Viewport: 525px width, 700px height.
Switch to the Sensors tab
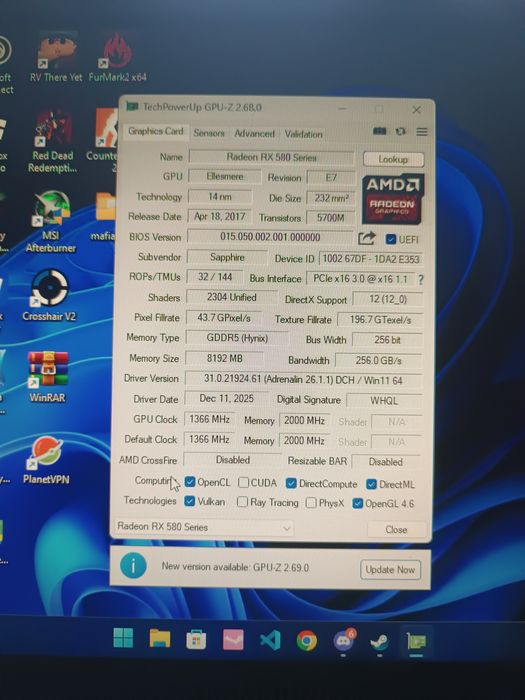coord(209,133)
